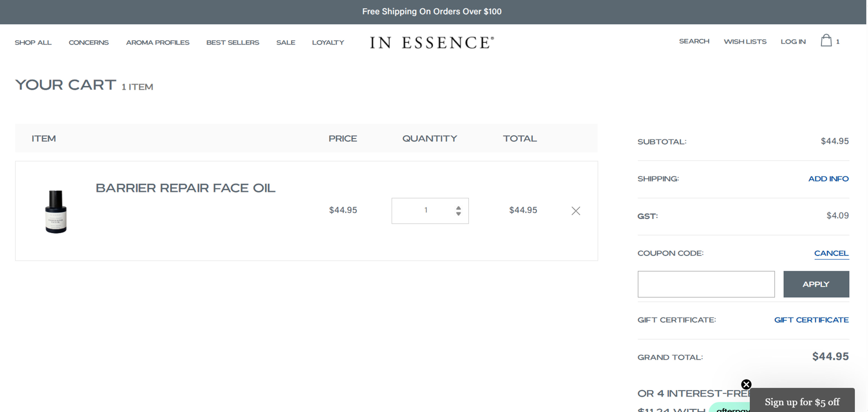868x412 pixels.
Task: Remove Barrier Repair Face Oil with X icon
Action: [576, 211]
